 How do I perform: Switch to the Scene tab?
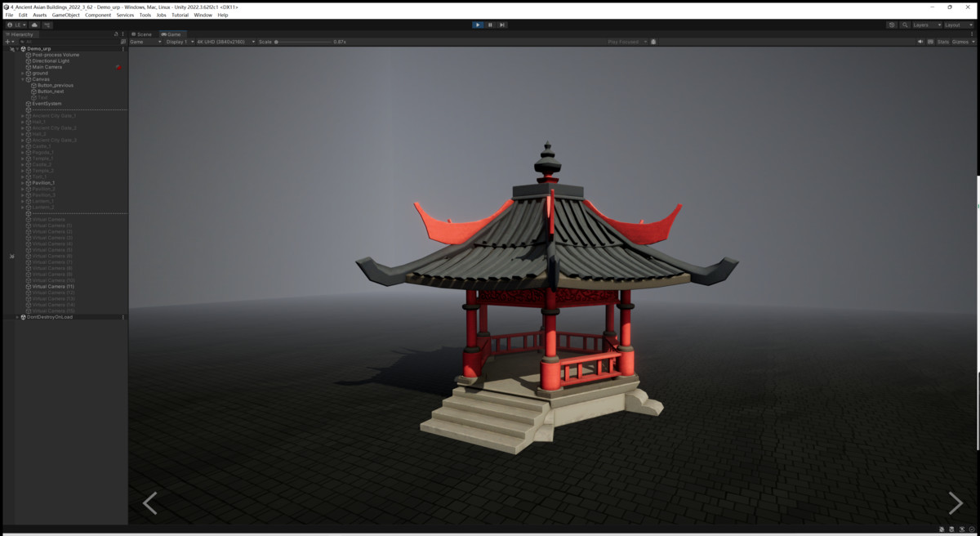143,34
